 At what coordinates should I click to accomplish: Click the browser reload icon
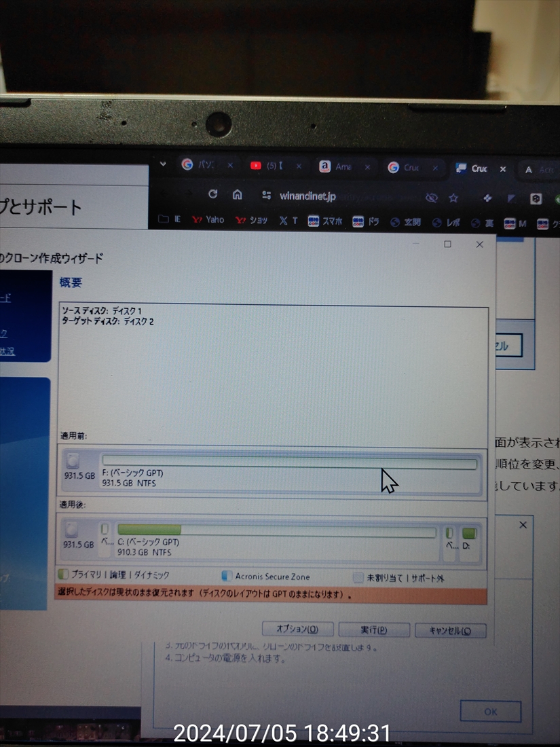pyautogui.click(x=212, y=195)
